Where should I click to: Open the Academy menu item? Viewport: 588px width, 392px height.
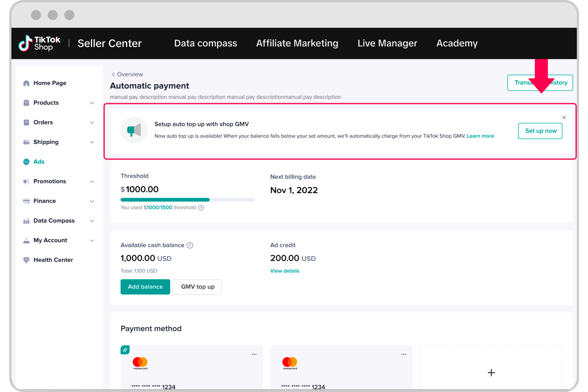coord(457,43)
